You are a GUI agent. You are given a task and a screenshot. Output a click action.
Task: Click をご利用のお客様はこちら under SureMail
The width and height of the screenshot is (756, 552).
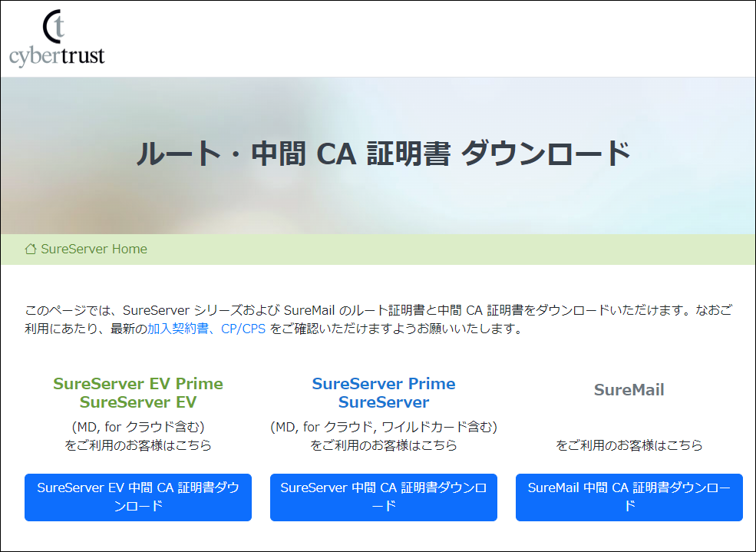tap(629, 445)
